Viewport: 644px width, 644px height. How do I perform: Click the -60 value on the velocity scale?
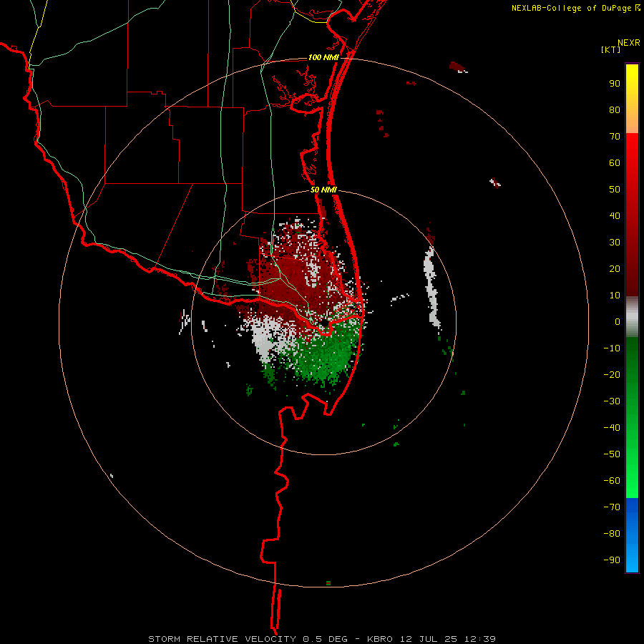tap(612, 481)
